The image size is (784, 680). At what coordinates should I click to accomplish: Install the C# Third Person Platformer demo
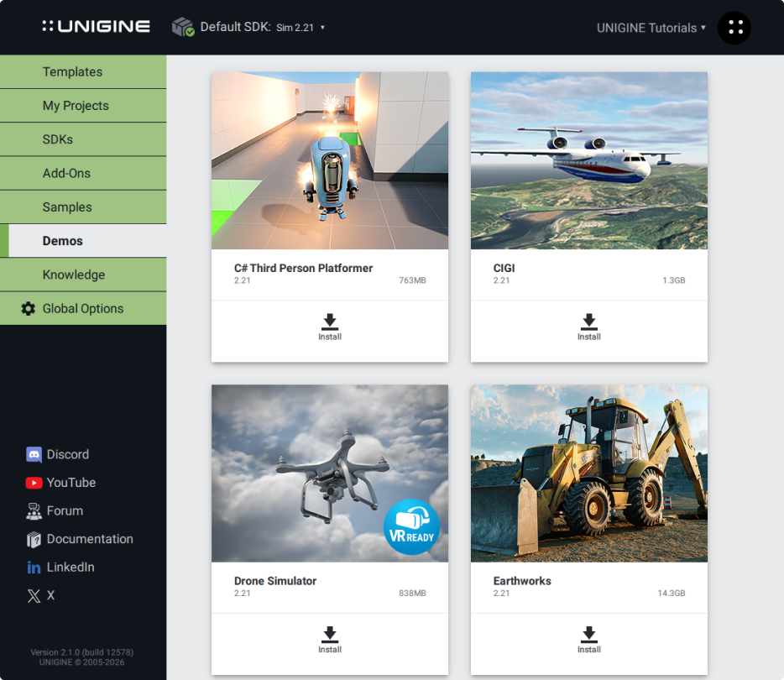330,327
